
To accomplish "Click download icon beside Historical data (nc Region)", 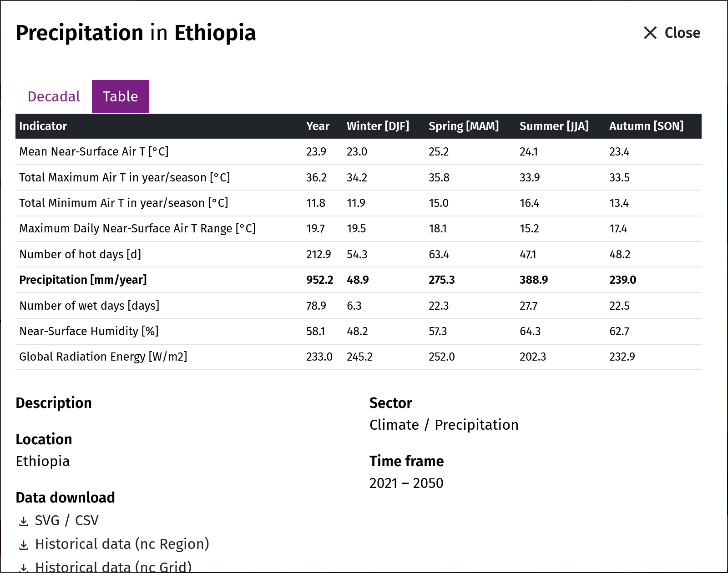I will pyautogui.click(x=24, y=545).
